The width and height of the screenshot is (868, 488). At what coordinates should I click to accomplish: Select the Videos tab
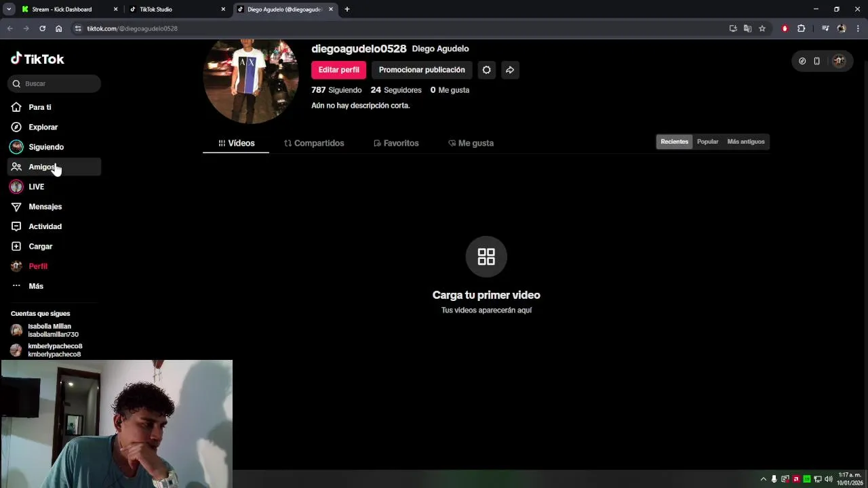tap(236, 143)
